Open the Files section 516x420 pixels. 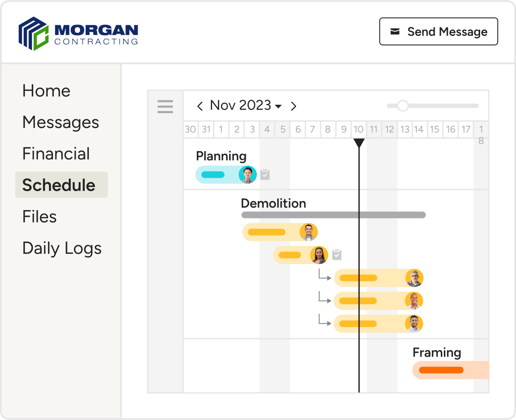click(39, 217)
